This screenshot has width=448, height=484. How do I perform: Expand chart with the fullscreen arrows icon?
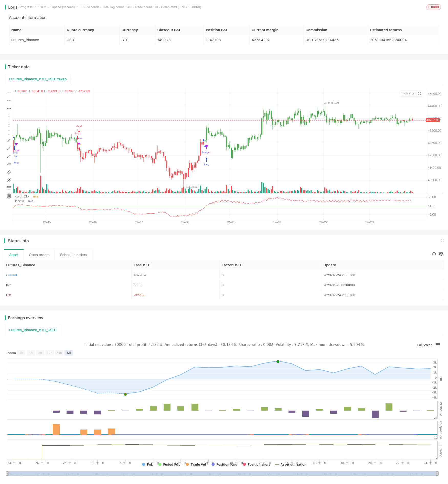419,93
